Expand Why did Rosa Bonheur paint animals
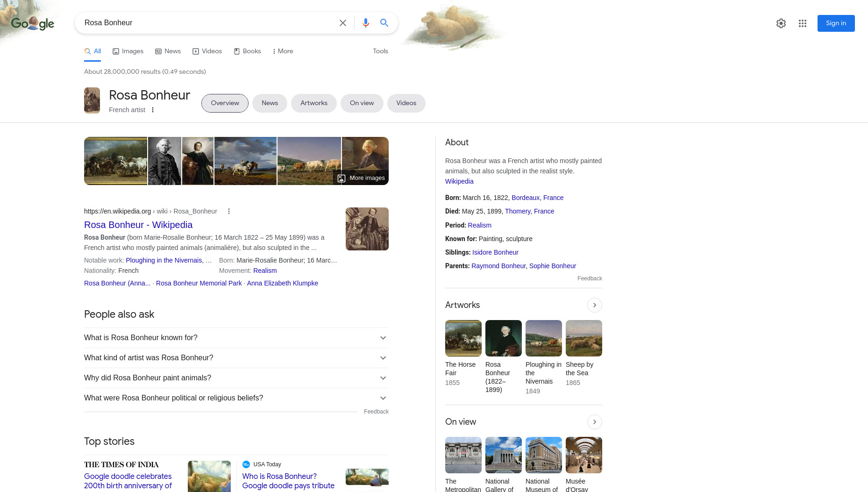868x492 pixels. [x=236, y=378]
